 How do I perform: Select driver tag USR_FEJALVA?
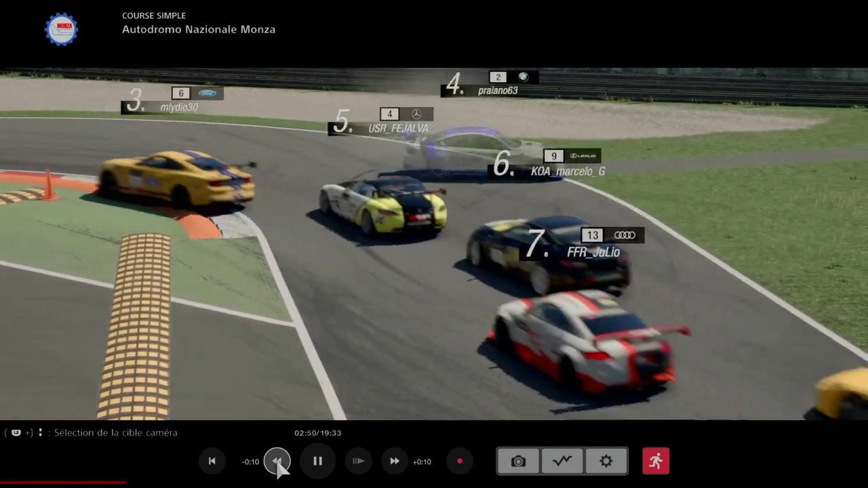(x=398, y=128)
